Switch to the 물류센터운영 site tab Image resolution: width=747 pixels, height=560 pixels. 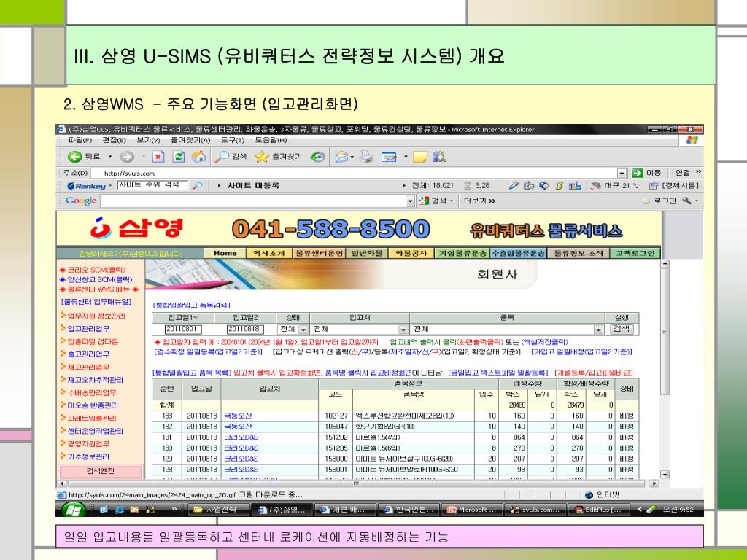point(319,253)
